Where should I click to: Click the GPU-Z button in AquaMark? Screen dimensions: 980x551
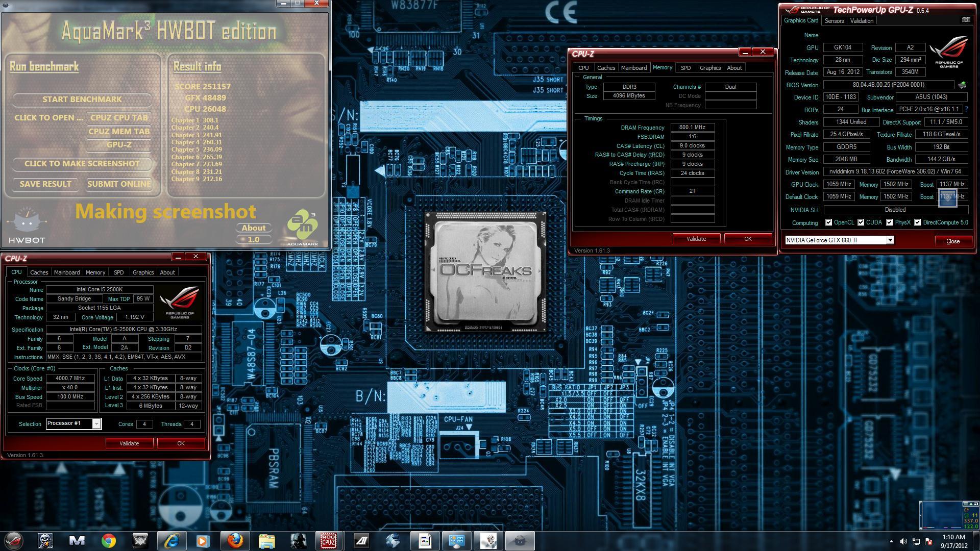click(119, 145)
